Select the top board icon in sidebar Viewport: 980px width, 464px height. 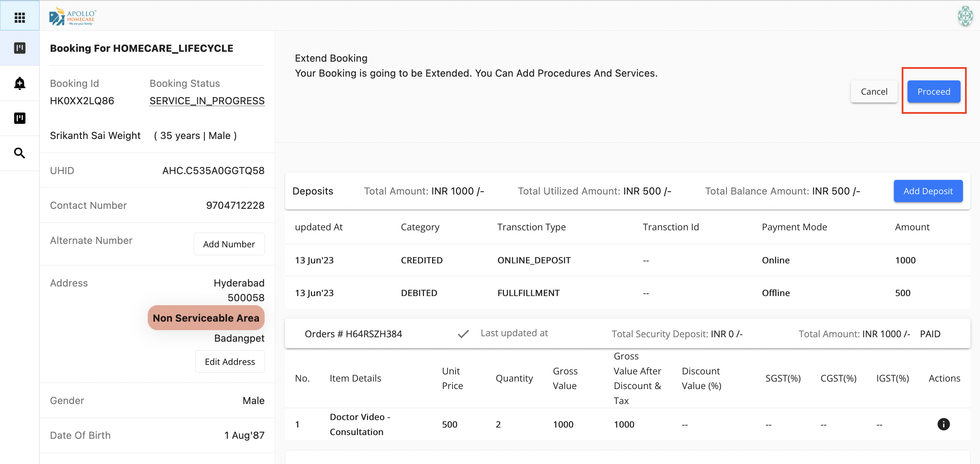19,48
